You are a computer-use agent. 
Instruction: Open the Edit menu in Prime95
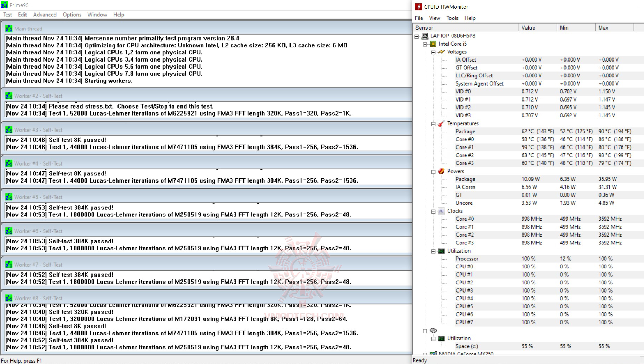click(23, 15)
